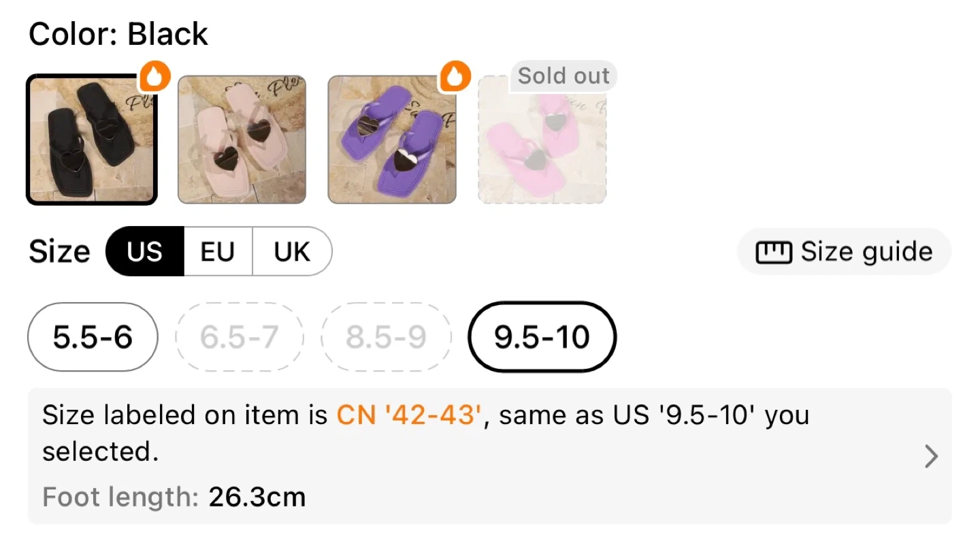
Task: Switch size system to EU
Action: 218,252
